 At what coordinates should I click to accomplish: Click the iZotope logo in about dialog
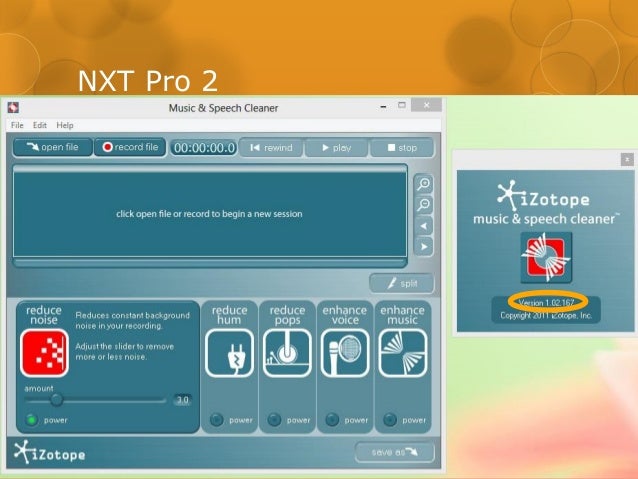[x=544, y=195]
